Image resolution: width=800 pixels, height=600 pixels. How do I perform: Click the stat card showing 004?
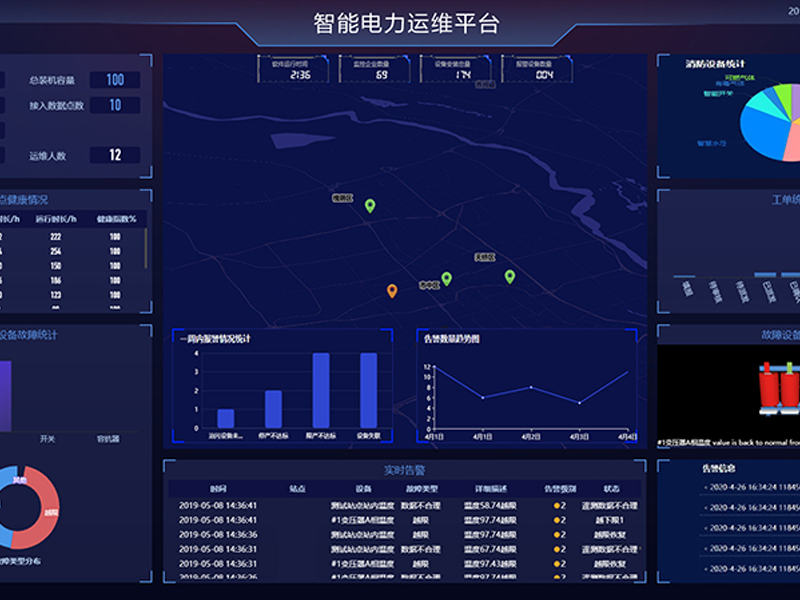(537, 69)
